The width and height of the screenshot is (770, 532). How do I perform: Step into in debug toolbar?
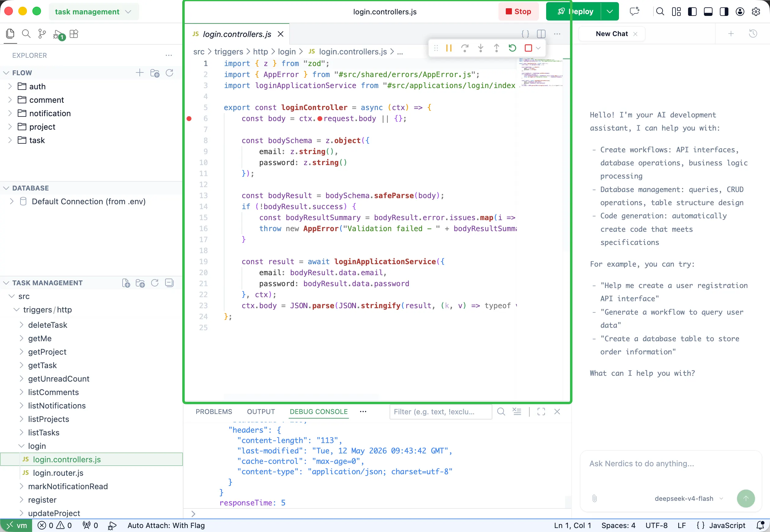coord(481,48)
